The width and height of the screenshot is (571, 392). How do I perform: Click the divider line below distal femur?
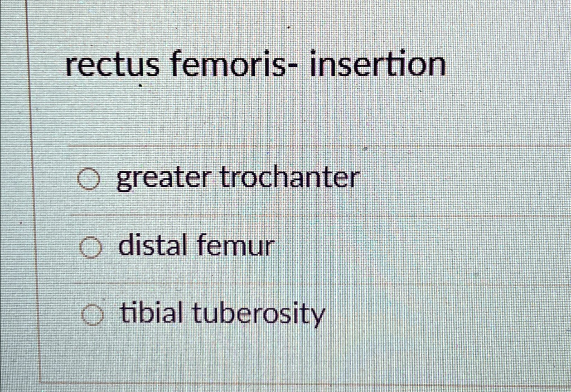pos(279,282)
